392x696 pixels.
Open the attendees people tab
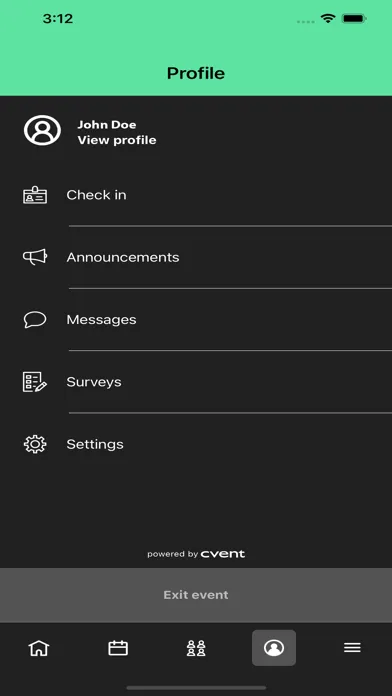click(x=196, y=648)
